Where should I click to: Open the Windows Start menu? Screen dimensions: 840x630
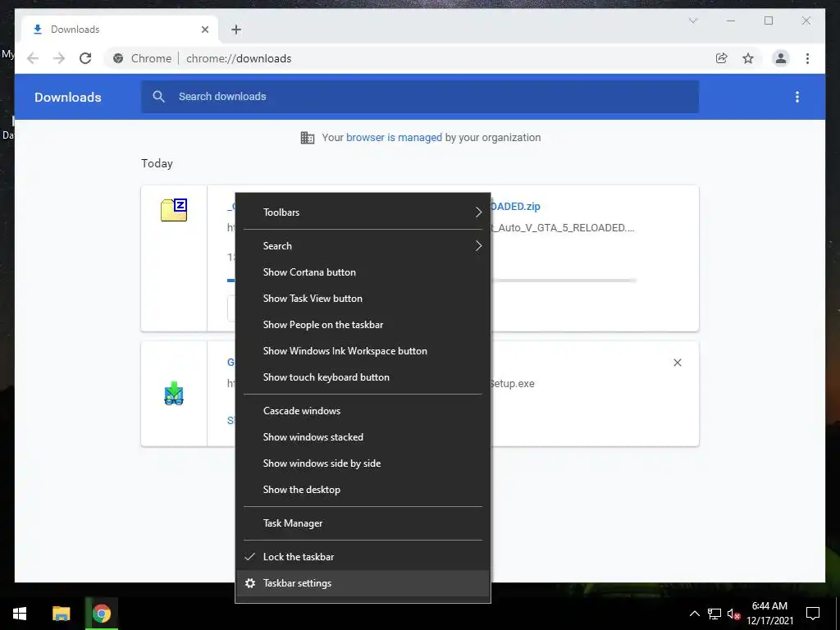(x=20, y=614)
